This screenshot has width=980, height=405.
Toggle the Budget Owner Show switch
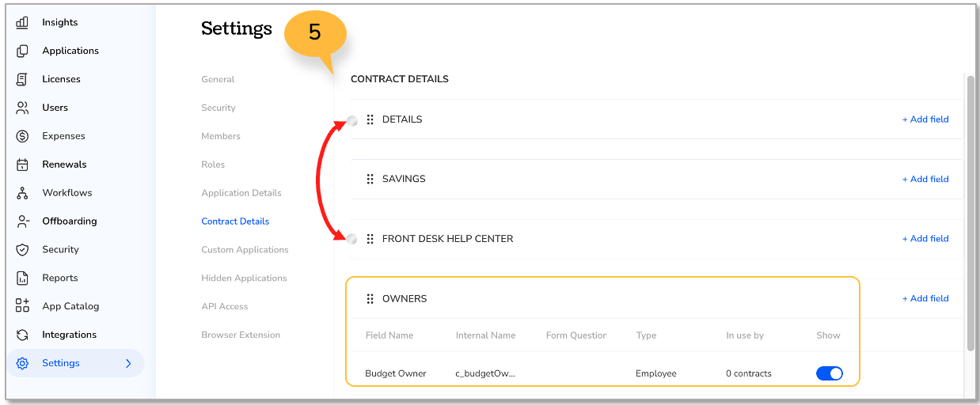pyautogui.click(x=830, y=373)
